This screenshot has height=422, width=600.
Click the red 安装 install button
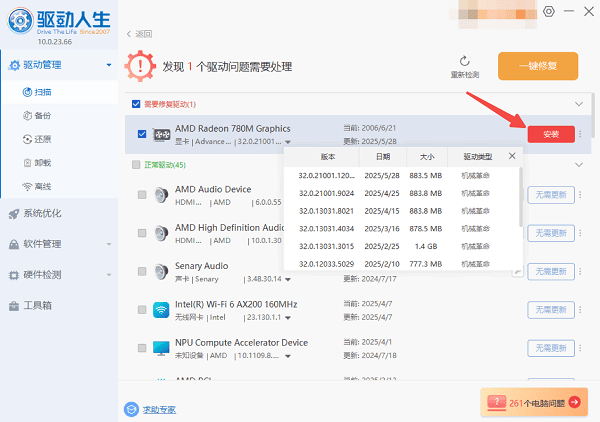pyautogui.click(x=550, y=134)
